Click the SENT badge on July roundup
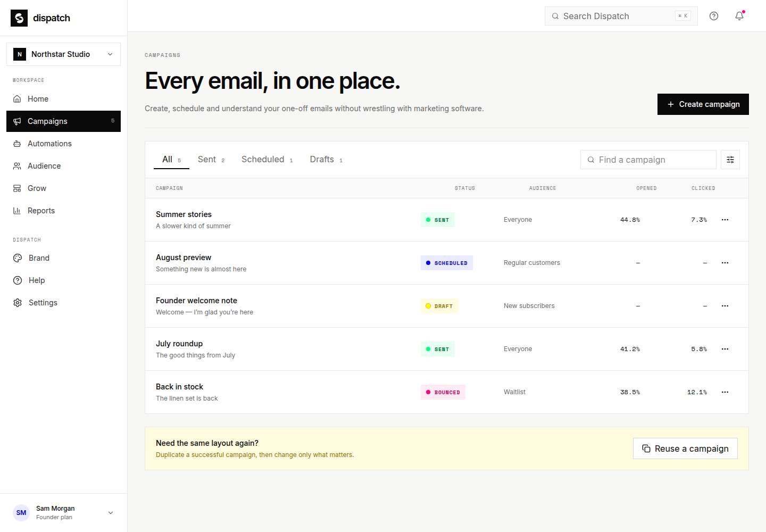Image resolution: width=766 pixels, height=532 pixels. 438,349
